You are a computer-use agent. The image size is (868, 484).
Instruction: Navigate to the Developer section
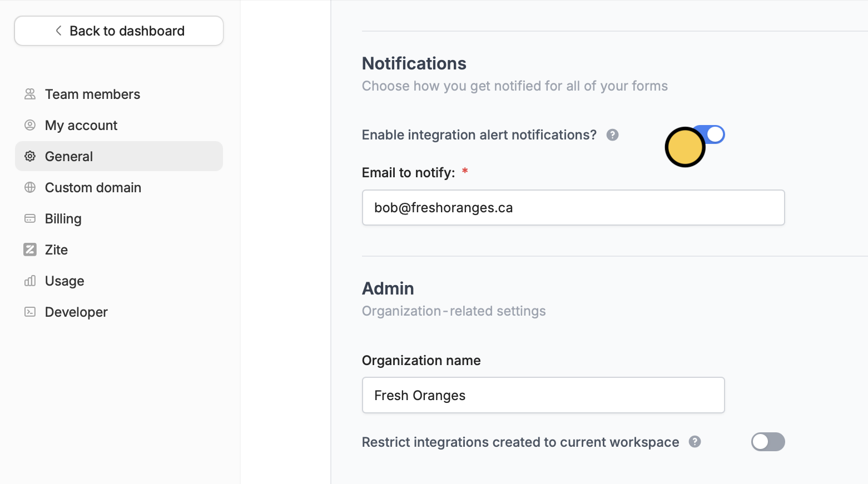pos(76,312)
